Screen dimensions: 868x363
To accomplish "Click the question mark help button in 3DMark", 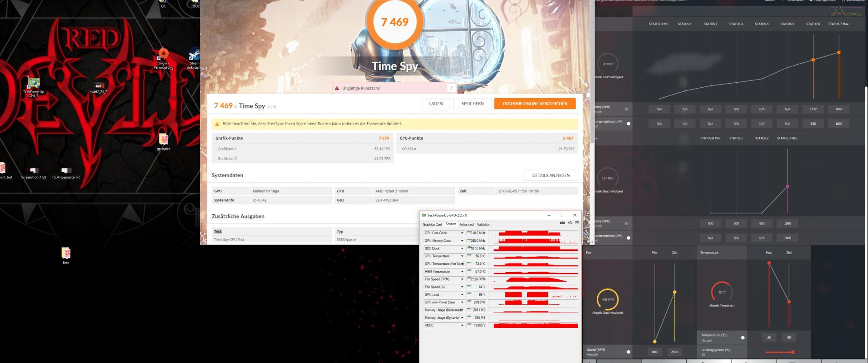I will (x=451, y=88).
